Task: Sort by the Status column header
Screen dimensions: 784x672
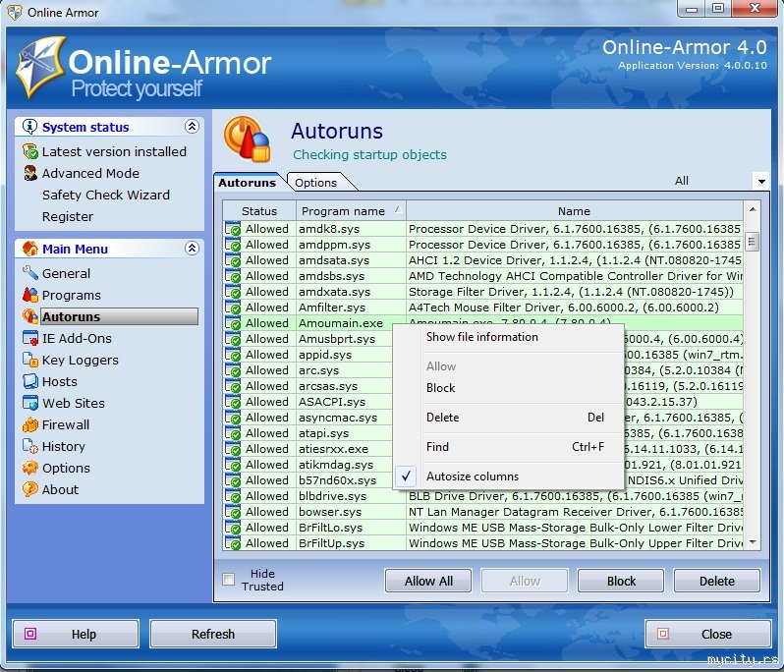Action: click(259, 211)
